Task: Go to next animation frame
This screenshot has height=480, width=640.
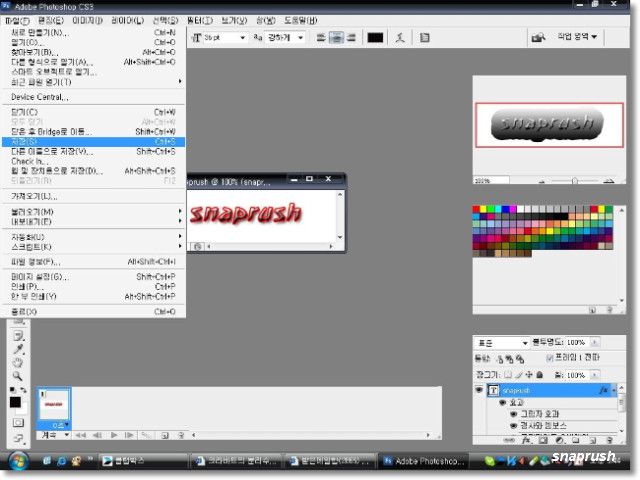Action: (129, 436)
